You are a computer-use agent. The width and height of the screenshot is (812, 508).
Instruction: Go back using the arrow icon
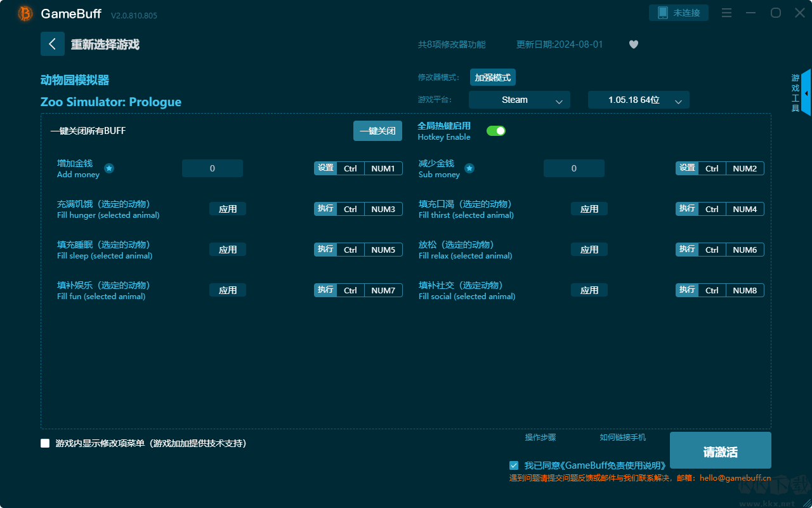[x=53, y=44]
